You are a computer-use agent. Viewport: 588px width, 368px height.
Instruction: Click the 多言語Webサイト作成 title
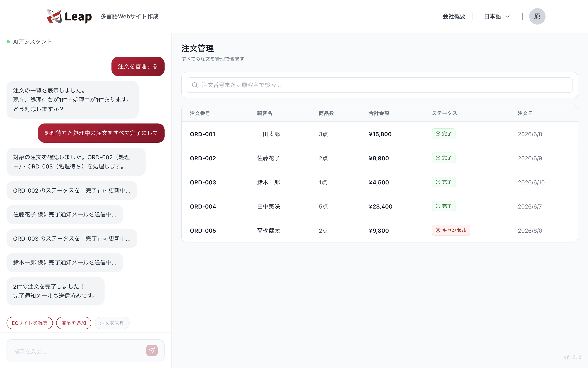coord(129,16)
